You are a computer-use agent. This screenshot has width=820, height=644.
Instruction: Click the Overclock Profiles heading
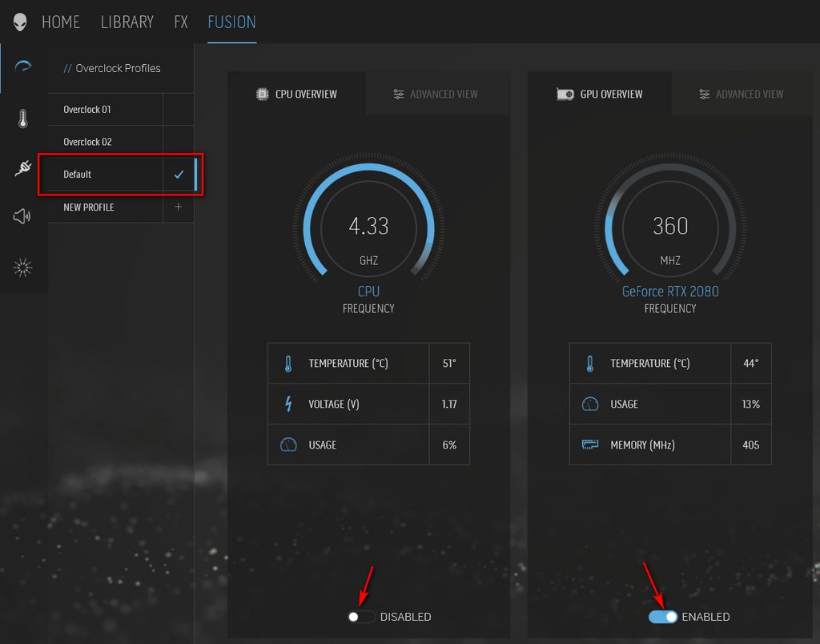(x=118, y=68)
